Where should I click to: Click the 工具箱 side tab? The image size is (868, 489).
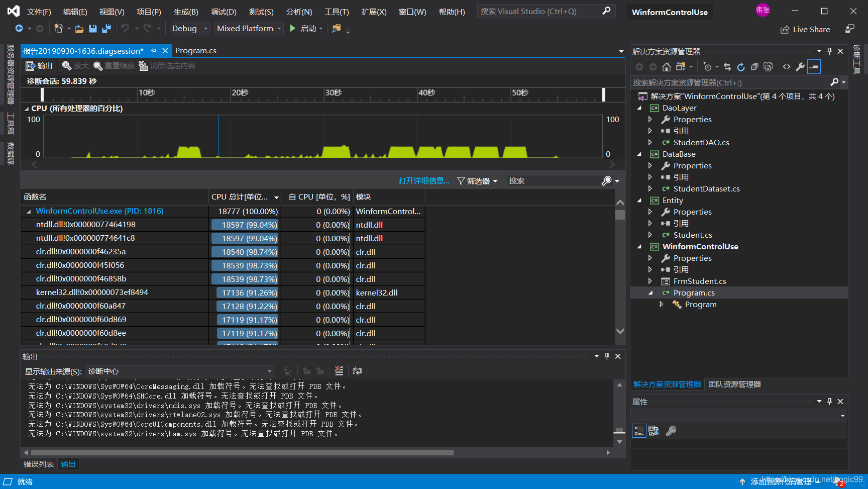(x=10, y=124)
